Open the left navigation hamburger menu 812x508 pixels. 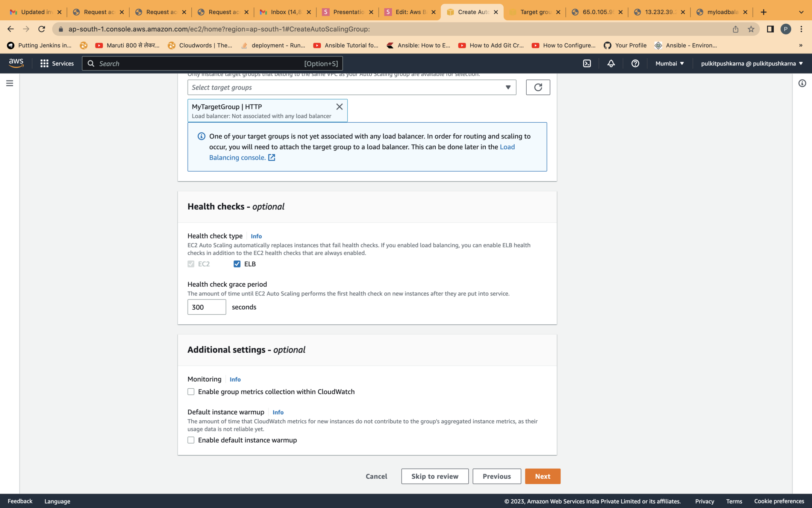click(10, 83)
